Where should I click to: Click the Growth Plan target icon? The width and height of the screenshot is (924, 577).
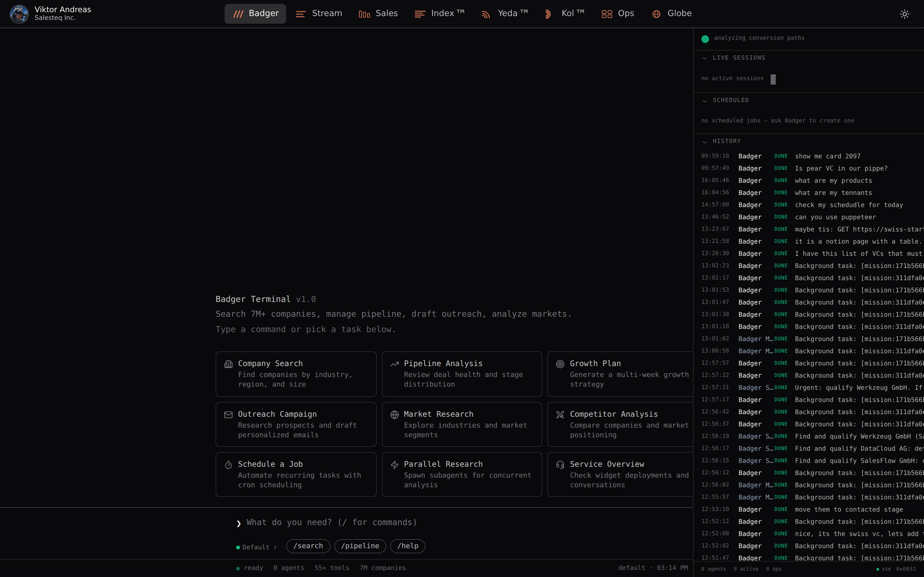[x=560, y=364]
